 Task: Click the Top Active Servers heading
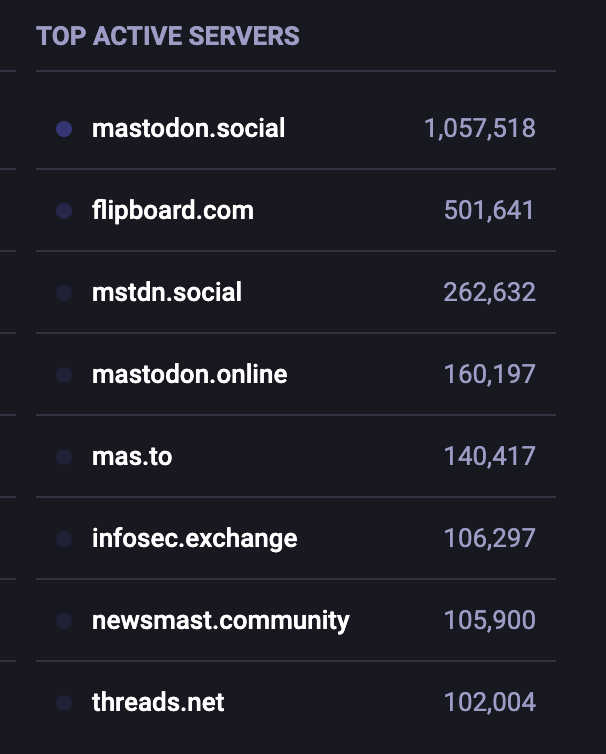pyautogui.click(x=168, y=36)
